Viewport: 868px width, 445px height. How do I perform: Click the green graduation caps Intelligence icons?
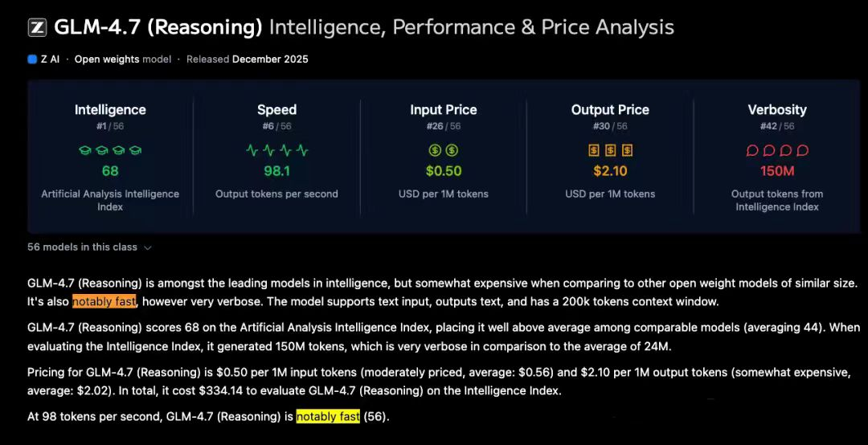coord(110,150)
